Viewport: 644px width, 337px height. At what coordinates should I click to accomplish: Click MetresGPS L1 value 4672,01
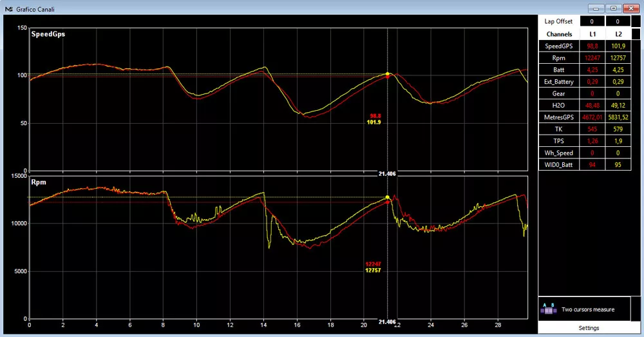click(x=592, y=117)
